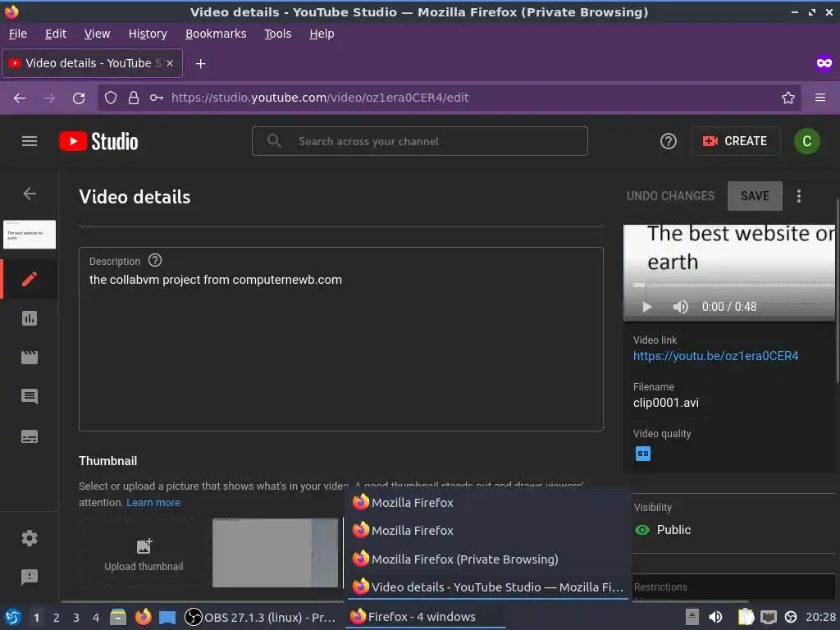840x630 pixels.
Task: Click the Search across your channel field
Action: (420, 141)
